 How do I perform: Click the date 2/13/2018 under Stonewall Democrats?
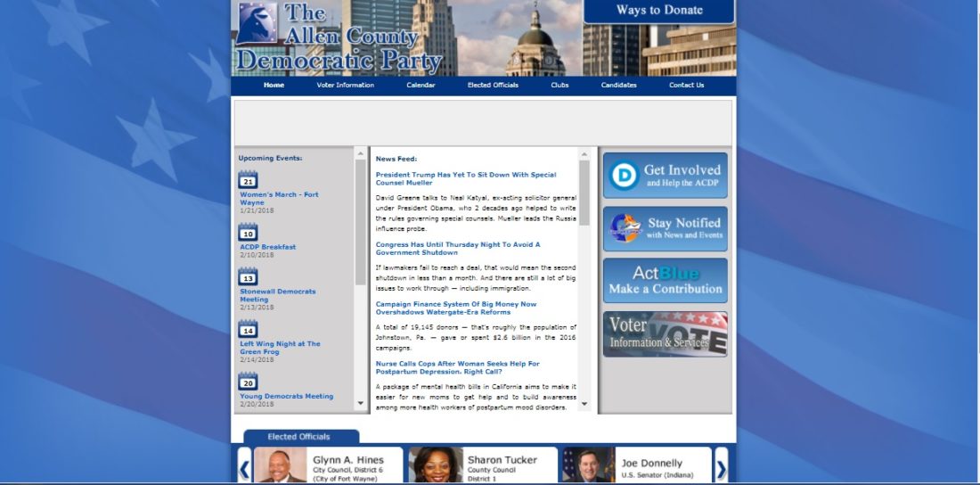[x=257, y=308]
